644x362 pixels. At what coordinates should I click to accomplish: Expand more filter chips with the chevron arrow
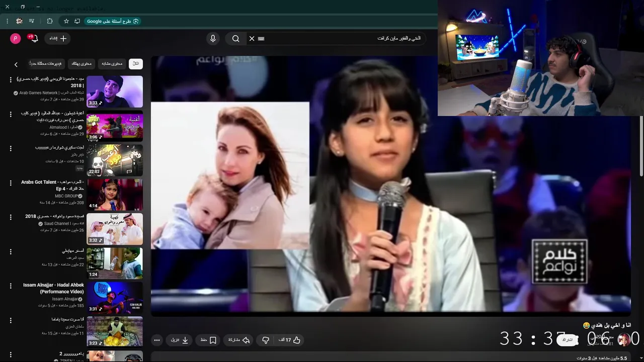click(16, 64)
